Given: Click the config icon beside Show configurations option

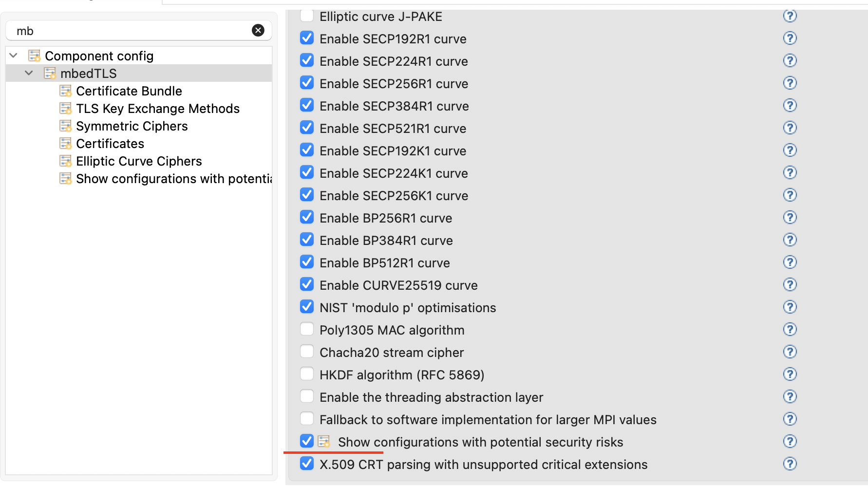Looking at the screenshot, I should coord(324,441).
